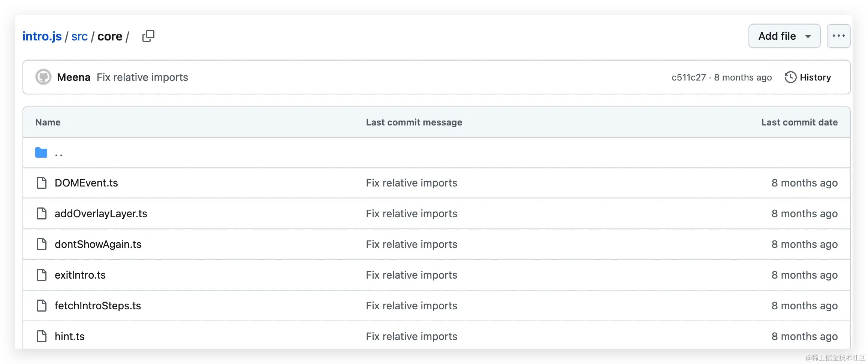This screenshot has width=868, height=364.
Task: Click the Last commit message column header
Action: click(x=414, y=122)
